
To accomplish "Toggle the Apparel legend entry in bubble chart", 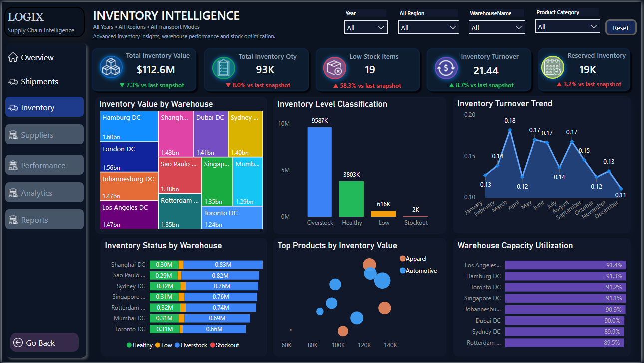I will pyautogui.click(x=413, y=259).
